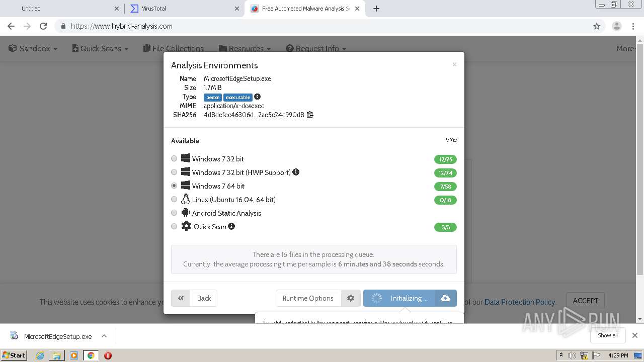Click Chrome icon in taskbar

[x=91, y=355]
